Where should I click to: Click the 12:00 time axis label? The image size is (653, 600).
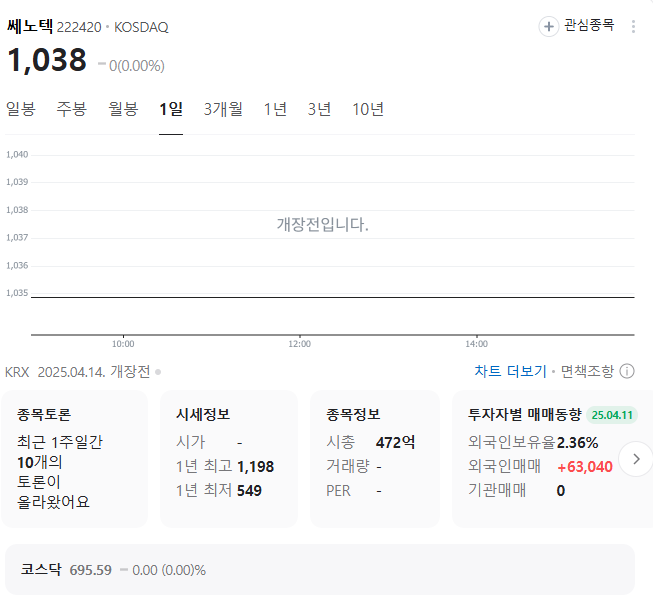click(x=299, y=344)
